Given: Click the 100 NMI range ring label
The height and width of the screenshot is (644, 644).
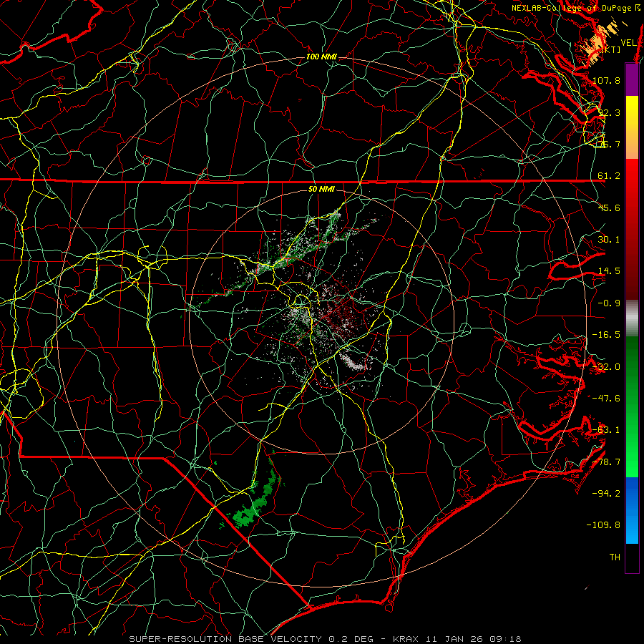Looking at the screenshot, I should (321, 57).
